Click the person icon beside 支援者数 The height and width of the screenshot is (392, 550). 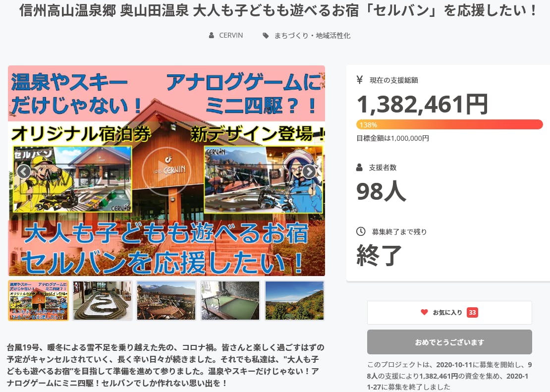pyautogui.click(x=360, y=168)
